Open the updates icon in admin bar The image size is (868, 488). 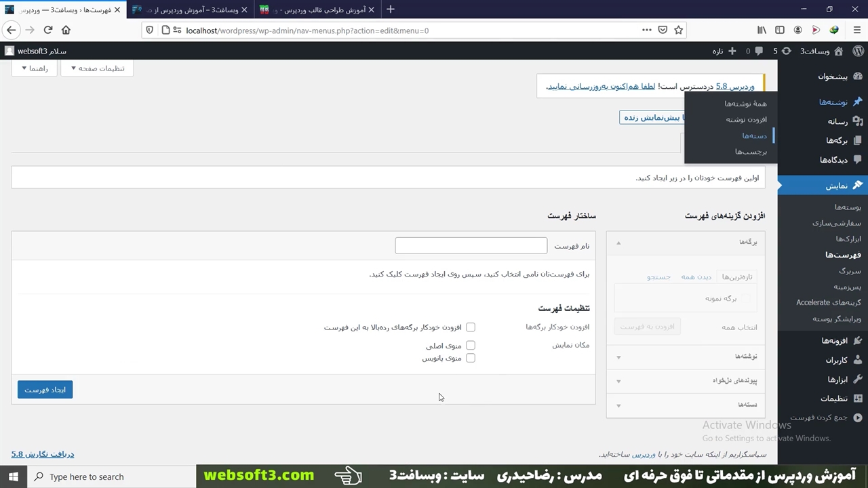(786, 51)
